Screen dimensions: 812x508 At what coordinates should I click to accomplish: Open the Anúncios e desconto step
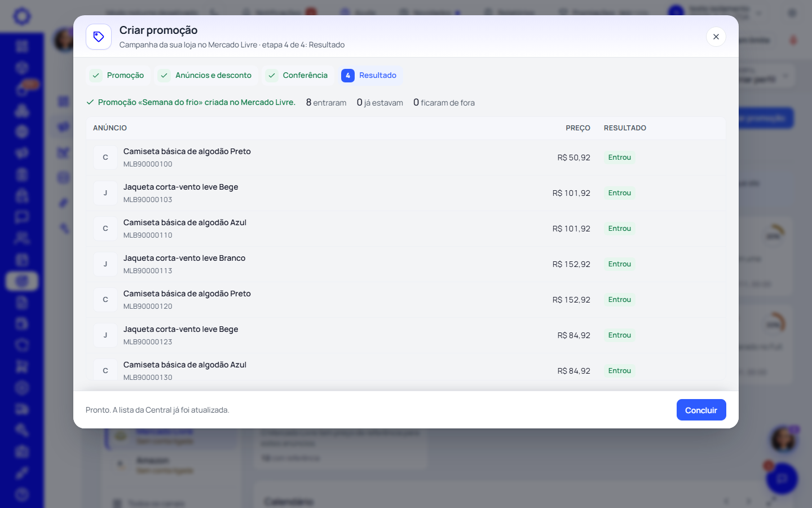point(206,76)
